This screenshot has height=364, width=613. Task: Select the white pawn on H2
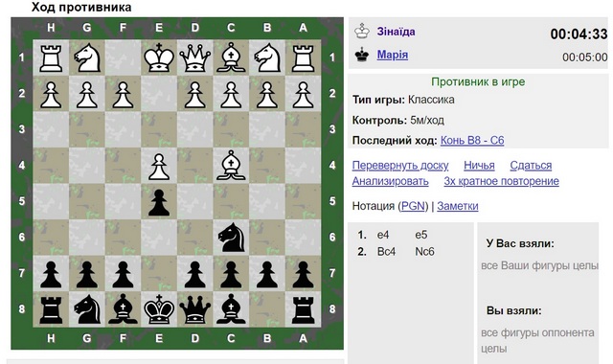click(51, 94)
